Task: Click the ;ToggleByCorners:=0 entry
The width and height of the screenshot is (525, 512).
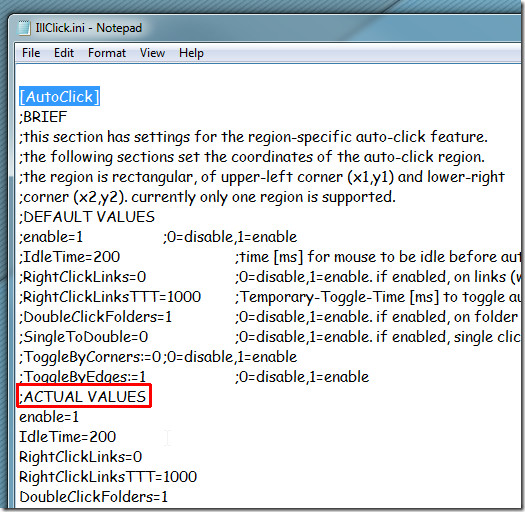Action: coord(90,357)
